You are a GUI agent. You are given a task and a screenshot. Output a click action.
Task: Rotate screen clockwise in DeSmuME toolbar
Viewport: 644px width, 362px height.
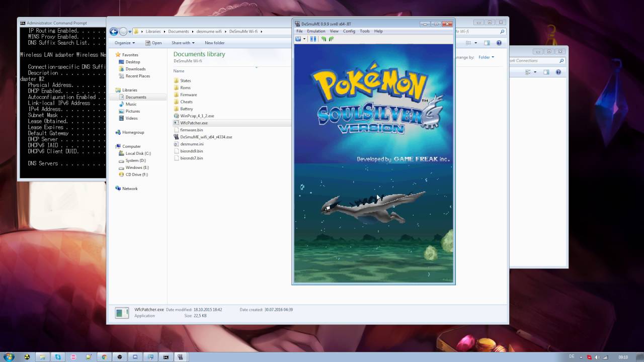[x=331, y=39]
